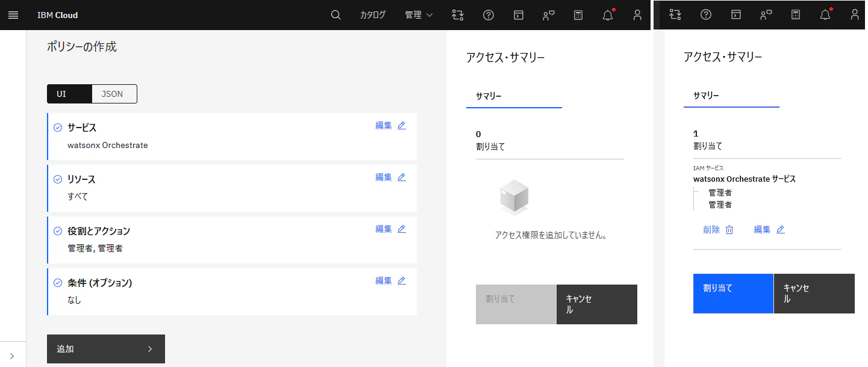Click cost estimator icon in right panel header
Screen dimensions: 868x367
(x=796, y=14)
